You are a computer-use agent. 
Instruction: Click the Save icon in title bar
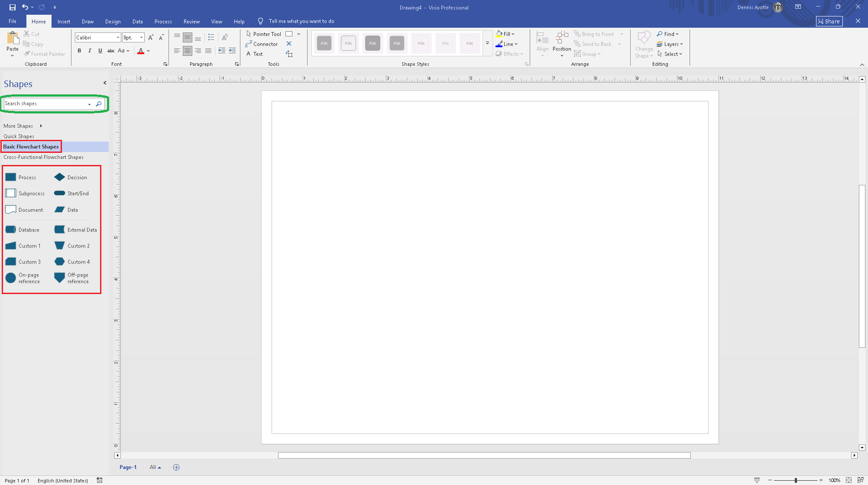coord(12,7)
